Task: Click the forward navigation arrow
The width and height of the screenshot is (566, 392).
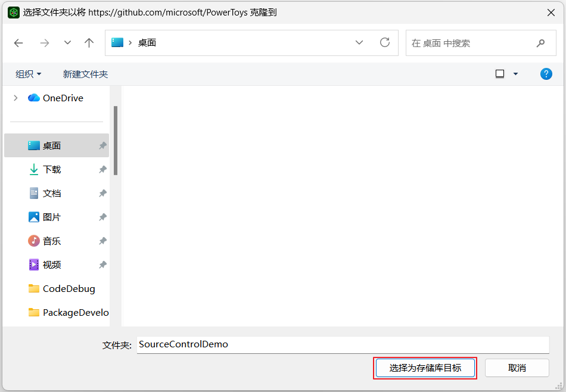Action: coord(45,43)
